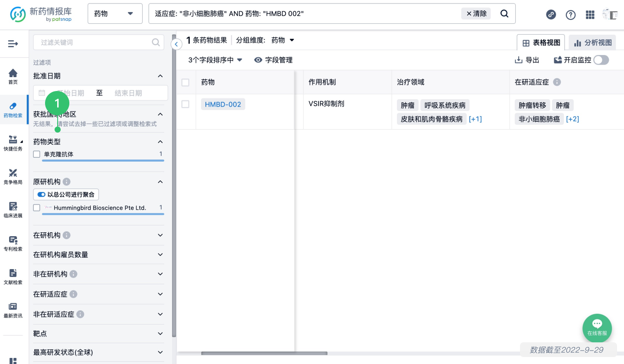
Task: Click the 导出 export button
Action: pyautogui.click(x=526, y=60)
